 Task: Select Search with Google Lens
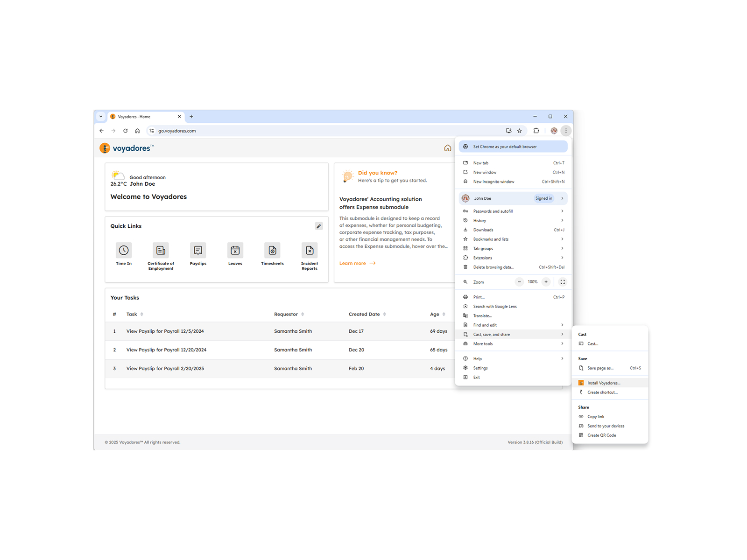pos(513,307)
